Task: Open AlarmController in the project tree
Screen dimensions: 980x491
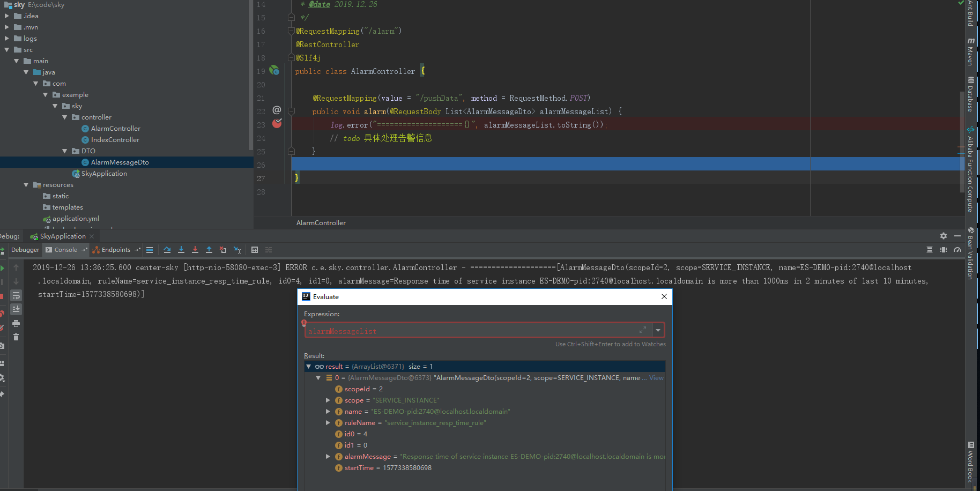Action: coord(115,129)
